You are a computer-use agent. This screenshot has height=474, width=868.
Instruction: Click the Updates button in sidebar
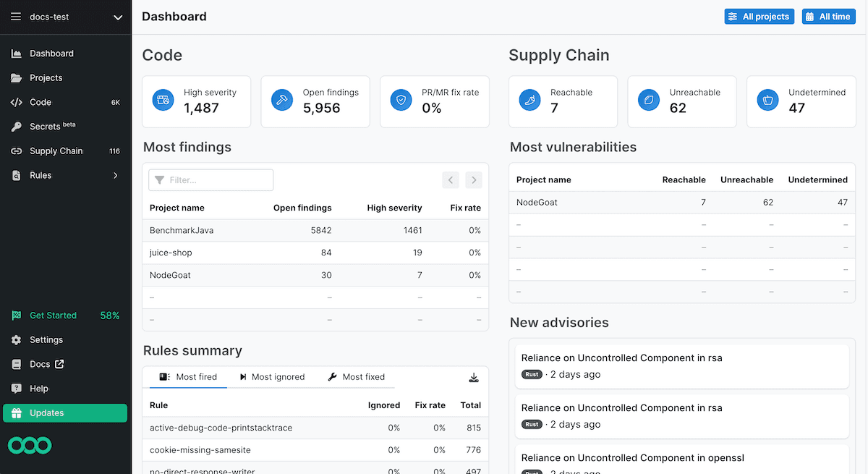pos(65,412)
